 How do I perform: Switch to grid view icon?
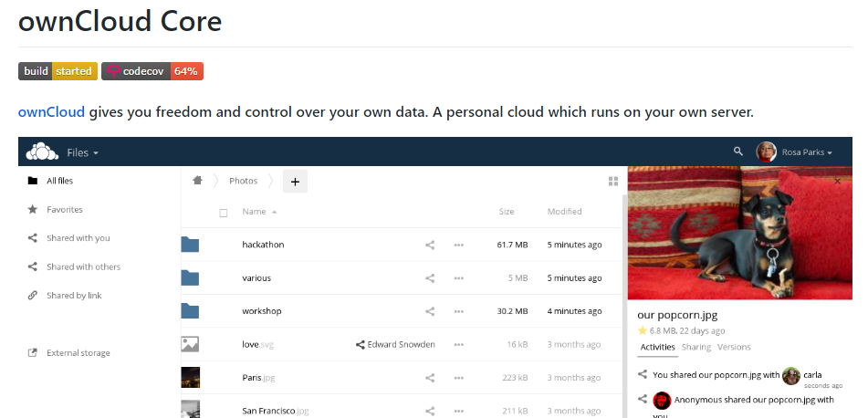(612, 181)
